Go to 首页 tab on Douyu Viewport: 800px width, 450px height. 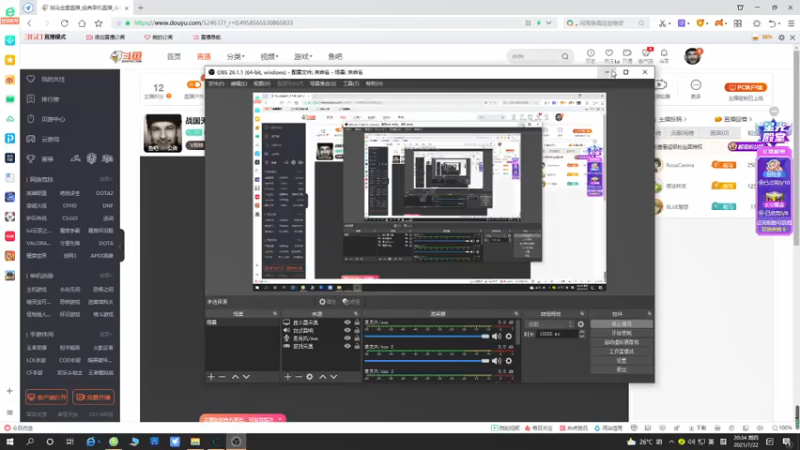tap(174, 56)
